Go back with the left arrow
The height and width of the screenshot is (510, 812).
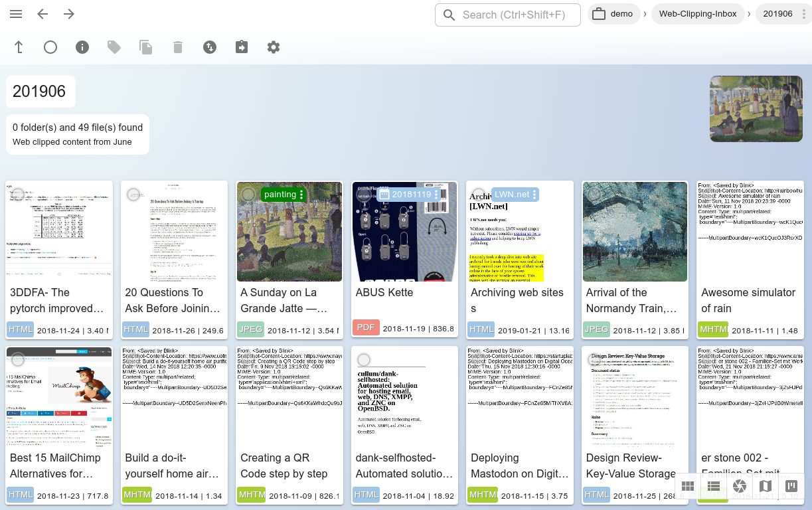42,14
